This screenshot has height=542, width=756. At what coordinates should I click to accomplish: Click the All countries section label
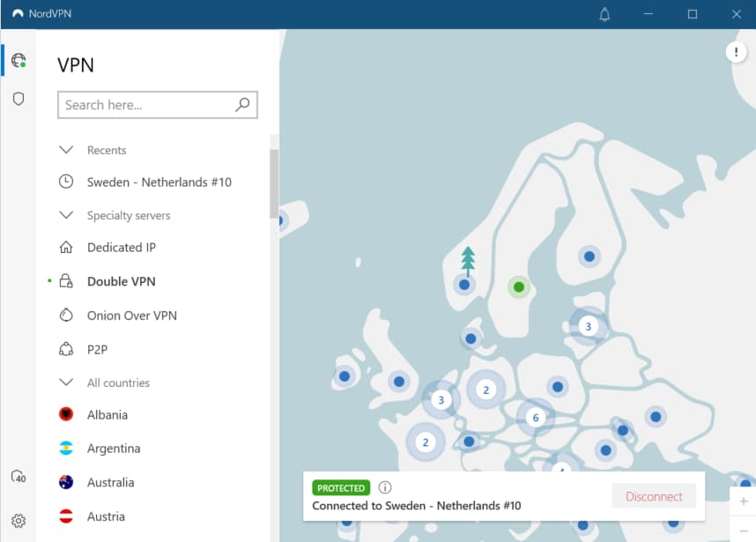click(118, 382)
